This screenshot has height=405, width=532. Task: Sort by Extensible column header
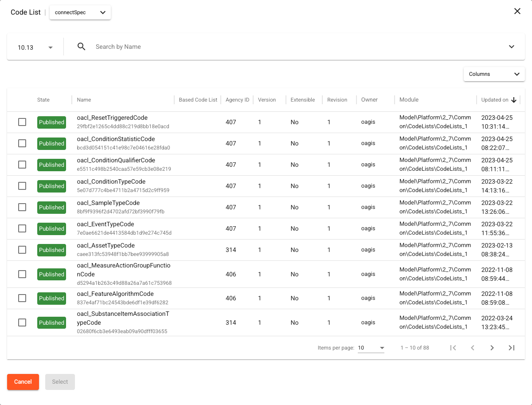[x=303, y=100]
